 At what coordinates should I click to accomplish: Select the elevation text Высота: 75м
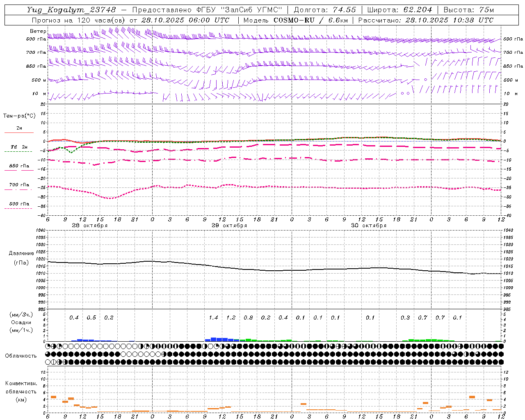(x=468, y=10)
